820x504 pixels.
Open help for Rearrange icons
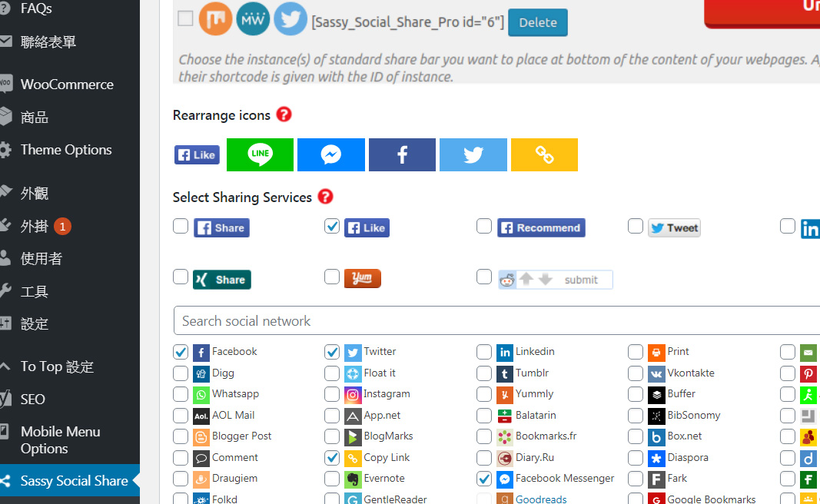(284, 114)
